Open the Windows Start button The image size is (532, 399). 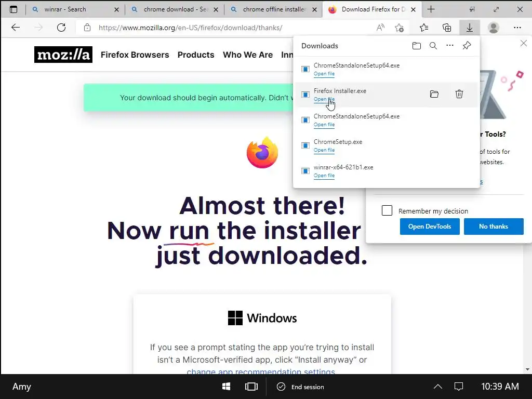(227, 387)
